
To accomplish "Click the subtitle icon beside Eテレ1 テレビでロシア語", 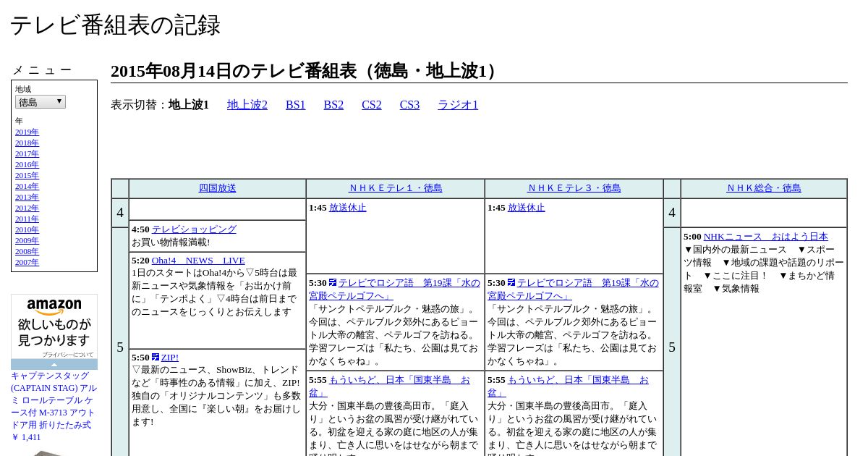I will [x=333, y=282].
